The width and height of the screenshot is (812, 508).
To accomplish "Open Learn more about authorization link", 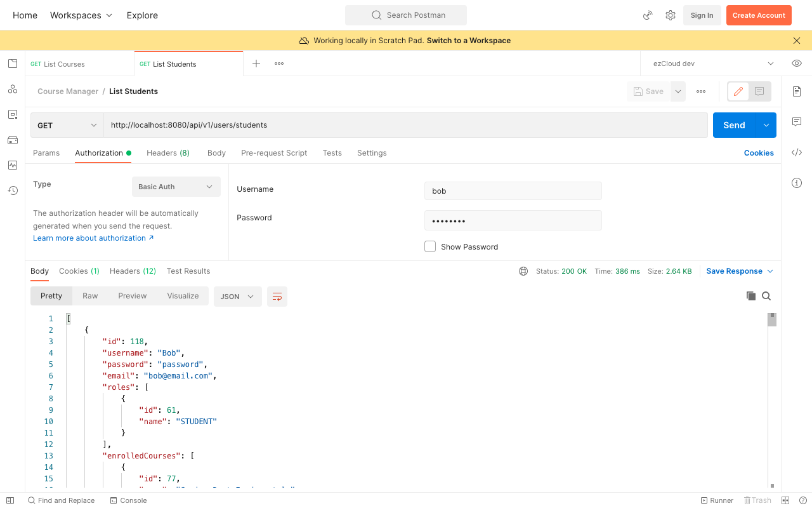I will (x=93, y=238).
